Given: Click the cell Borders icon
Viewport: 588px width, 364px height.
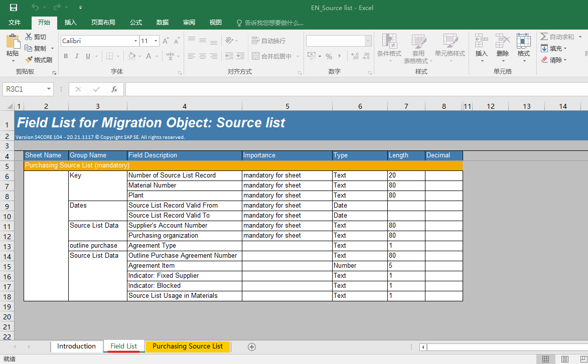Looking at the screenshot, I should point(109,56).
